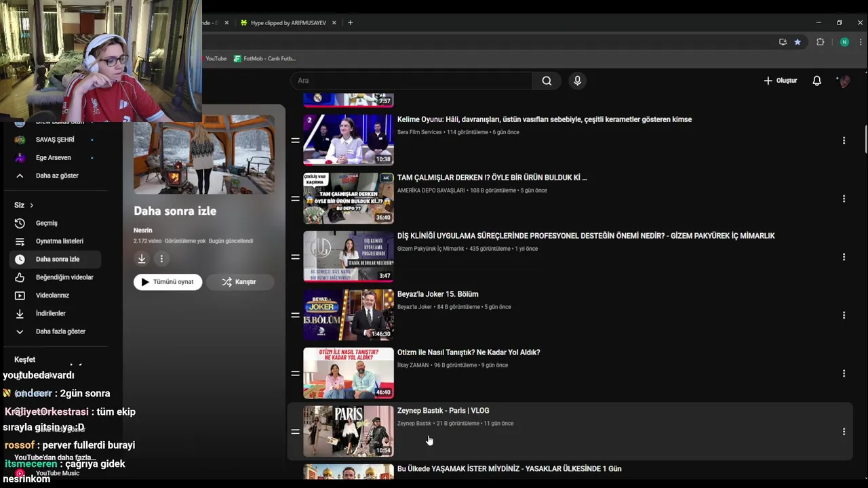Select Daha sonra izle sidebar item
This screenshot has width=868, height=488.
[x=55, y=259]
